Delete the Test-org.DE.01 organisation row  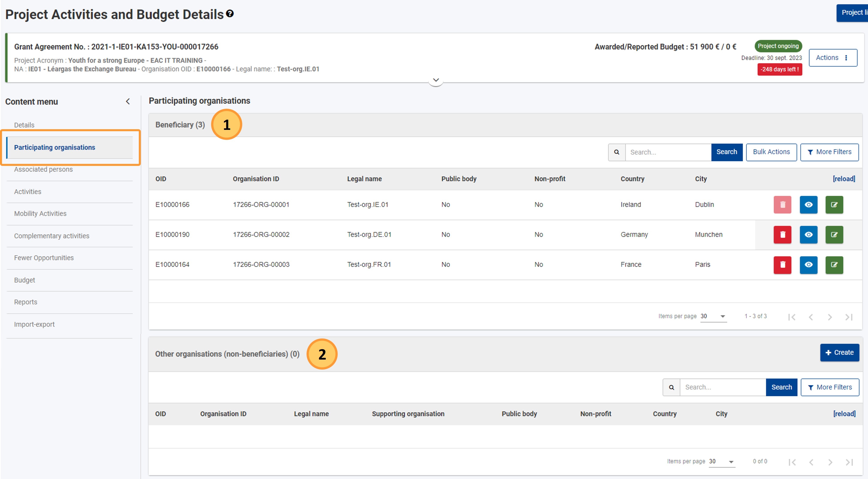(782, 234)
